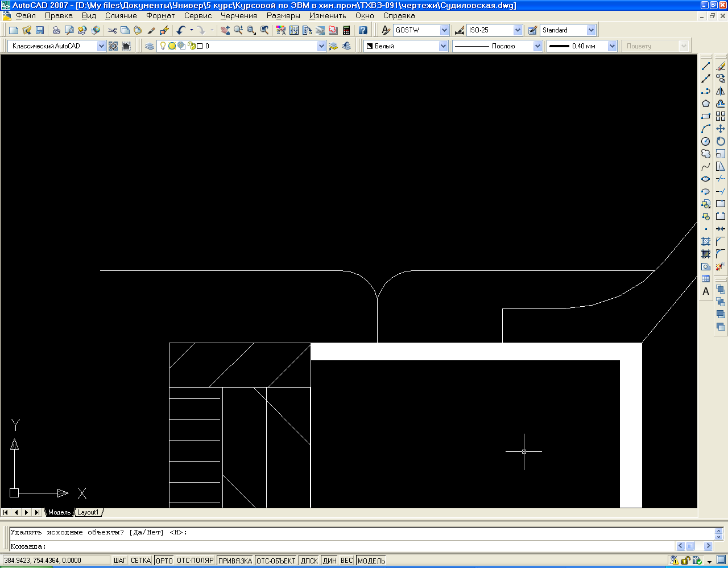Toggle ПРИВЯЗКА object snap
Viewport: 728px width, 568px height.
[235, 561]
